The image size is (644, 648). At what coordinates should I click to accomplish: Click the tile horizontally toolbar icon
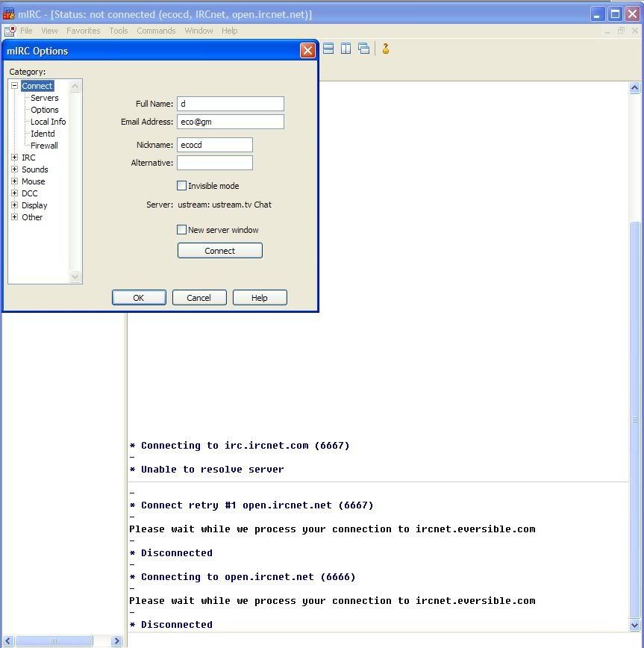tap(328, 49)
